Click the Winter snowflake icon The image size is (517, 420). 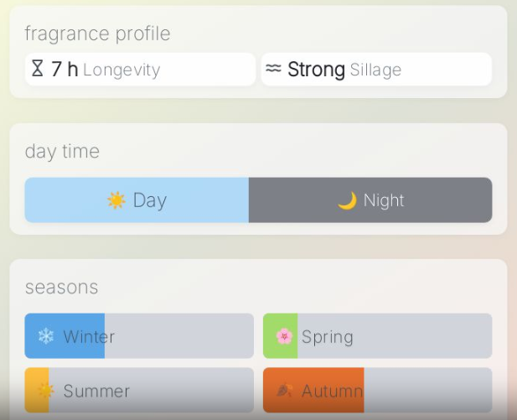(45, 337)
